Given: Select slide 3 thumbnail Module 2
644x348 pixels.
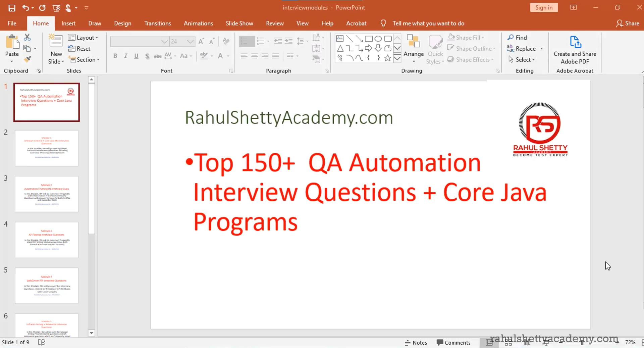Looking at the screenshot, I should click(x=46, y=194).
